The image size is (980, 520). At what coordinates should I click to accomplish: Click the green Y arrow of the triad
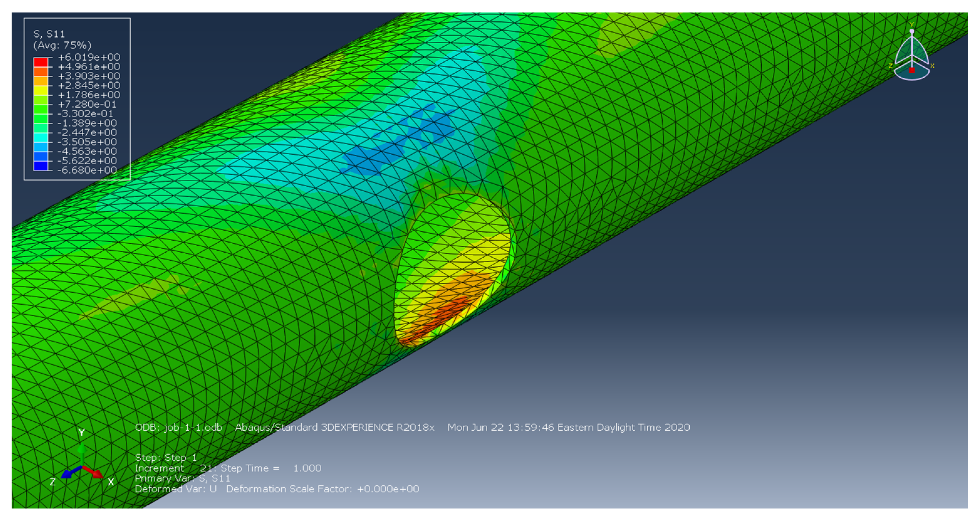(82, 451)
